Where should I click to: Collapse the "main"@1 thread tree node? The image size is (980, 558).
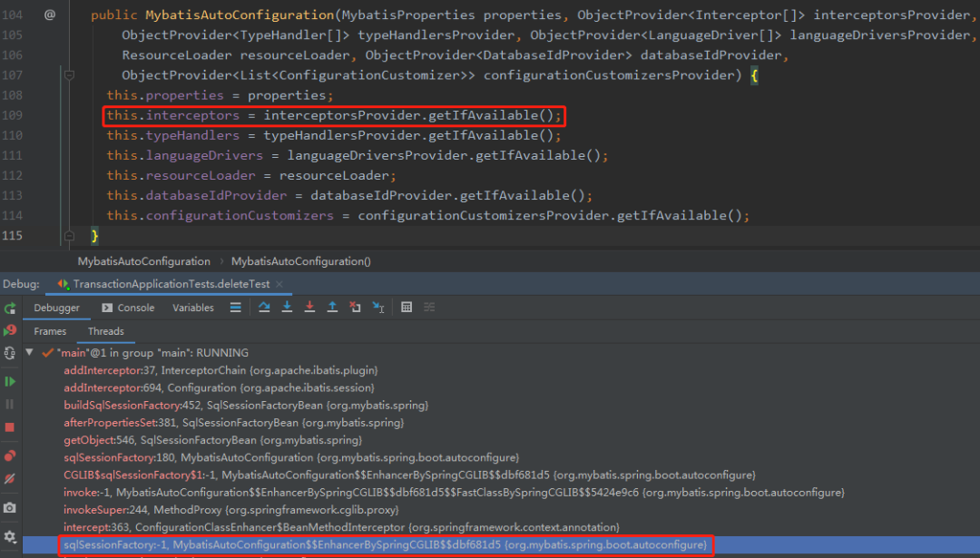point(29,352)
